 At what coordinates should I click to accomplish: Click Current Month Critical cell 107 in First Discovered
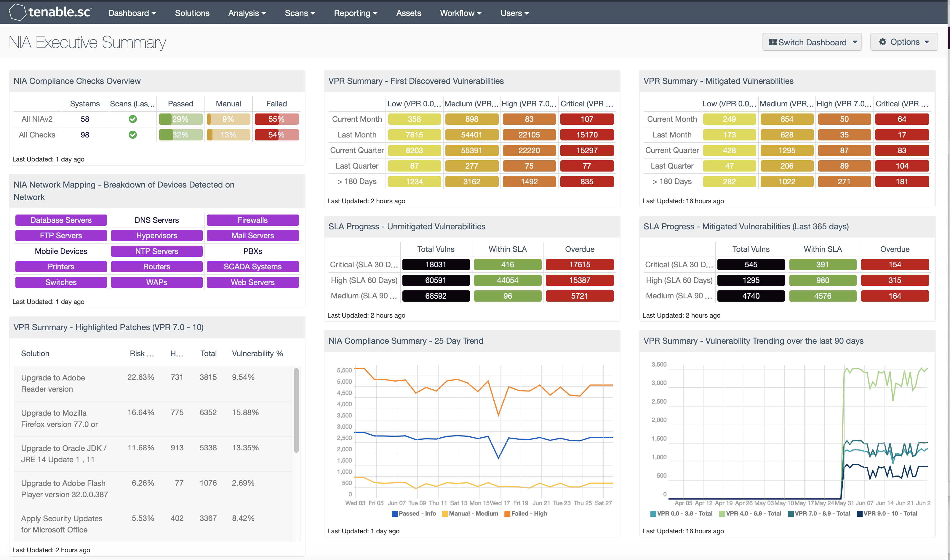tap(587, 119)
